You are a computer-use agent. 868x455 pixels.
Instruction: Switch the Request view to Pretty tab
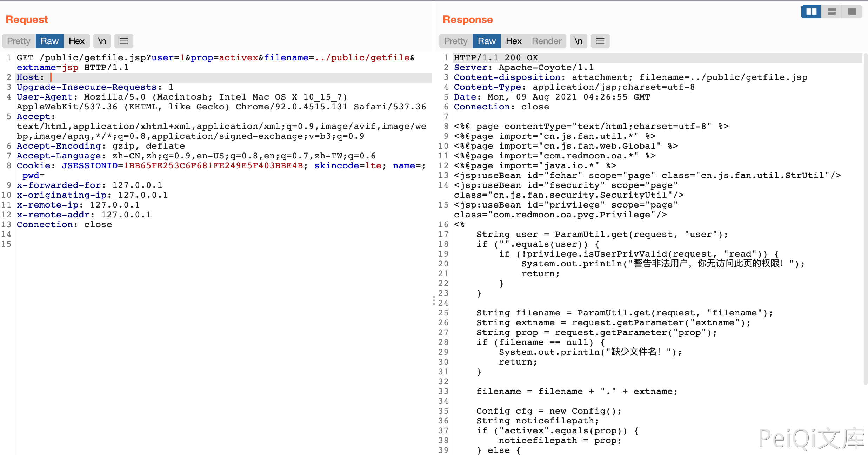coord(19,41)
